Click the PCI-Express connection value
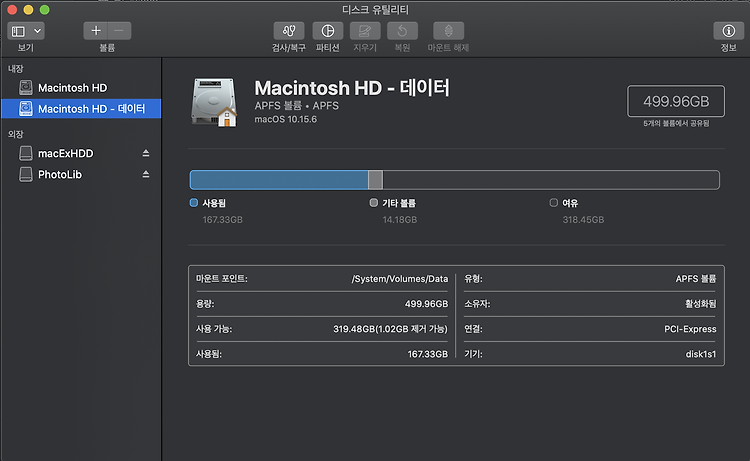The image size is (750, 461). point(690,329)
